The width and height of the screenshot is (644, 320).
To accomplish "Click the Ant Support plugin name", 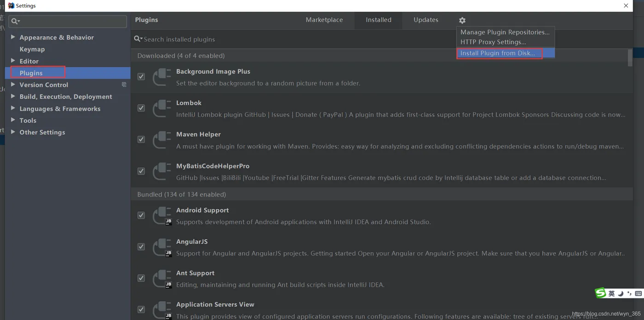I will tap(195, 273).
